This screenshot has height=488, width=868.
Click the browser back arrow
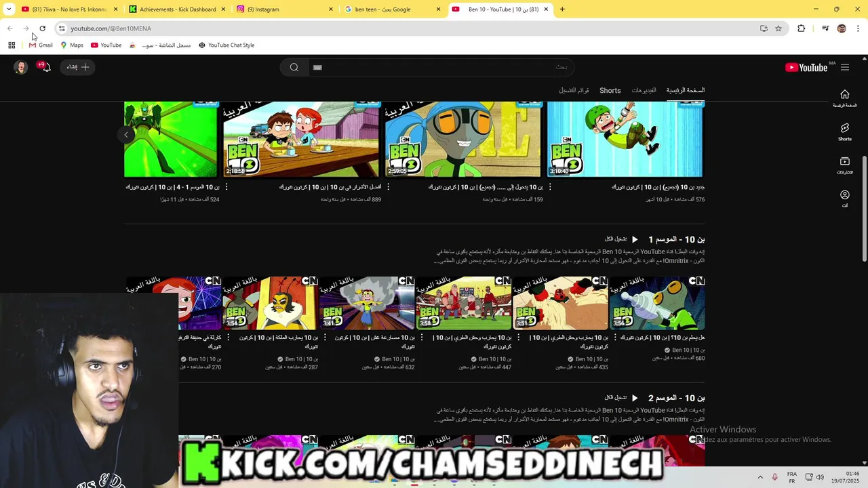[9, 28]
